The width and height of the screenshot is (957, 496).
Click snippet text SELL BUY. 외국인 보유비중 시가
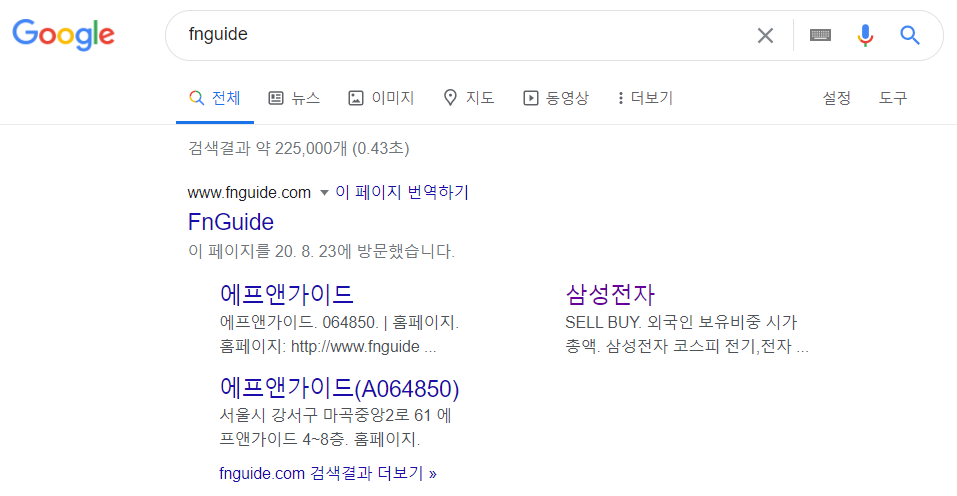click(x=681, y=322)
